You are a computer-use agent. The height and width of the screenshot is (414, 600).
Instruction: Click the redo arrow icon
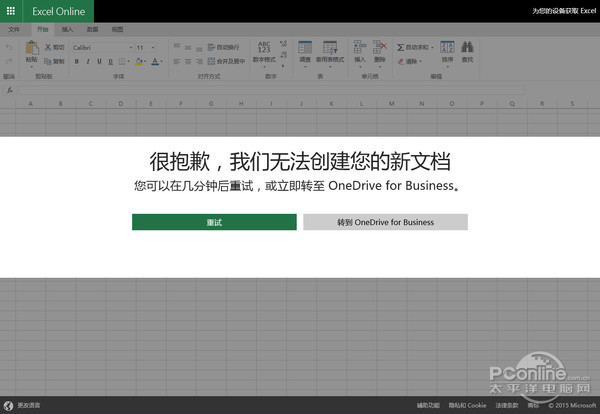pyautogui.click(x=9, y=61)
